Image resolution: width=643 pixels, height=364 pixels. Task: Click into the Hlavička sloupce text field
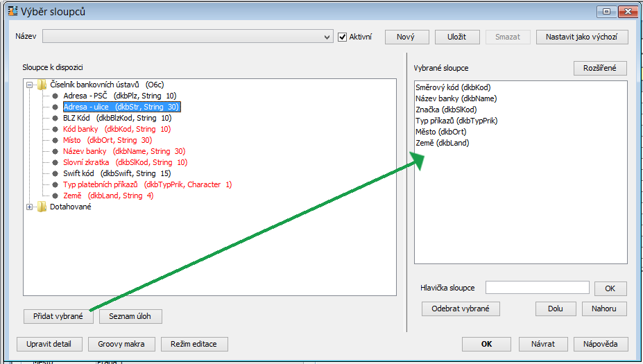537,288
